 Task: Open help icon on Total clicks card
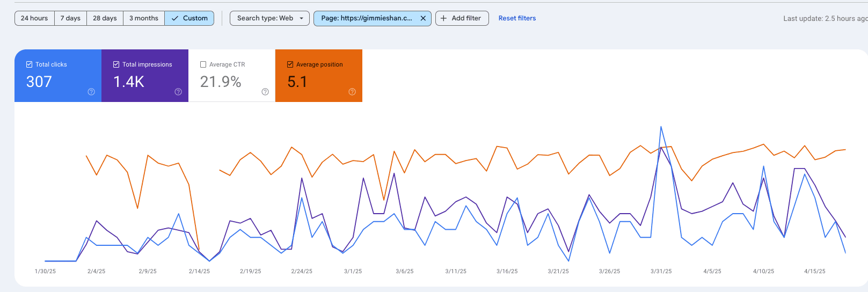coord(91,92)
